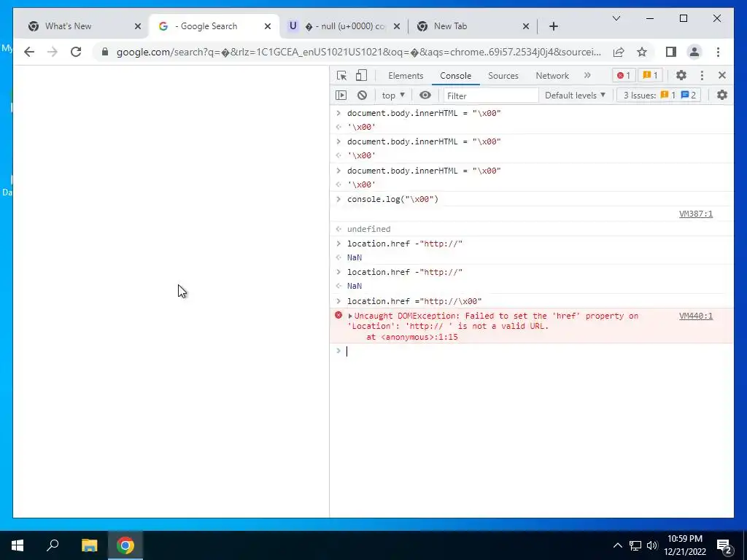Open a new browser tab with plus
The image size is (747, 560).
tap(553, 26)
